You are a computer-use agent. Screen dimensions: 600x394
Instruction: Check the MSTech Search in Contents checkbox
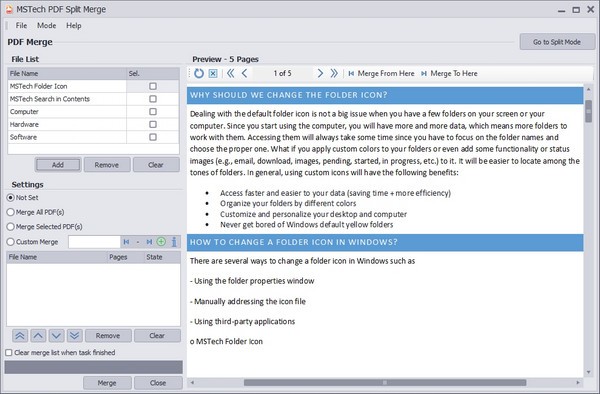pos(153,99)
